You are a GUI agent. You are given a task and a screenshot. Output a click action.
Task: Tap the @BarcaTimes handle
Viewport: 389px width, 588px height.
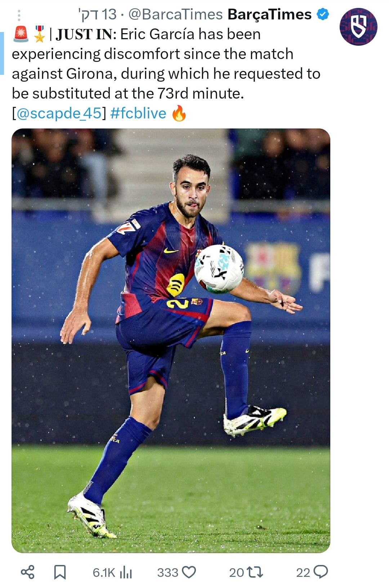[175, 14]
